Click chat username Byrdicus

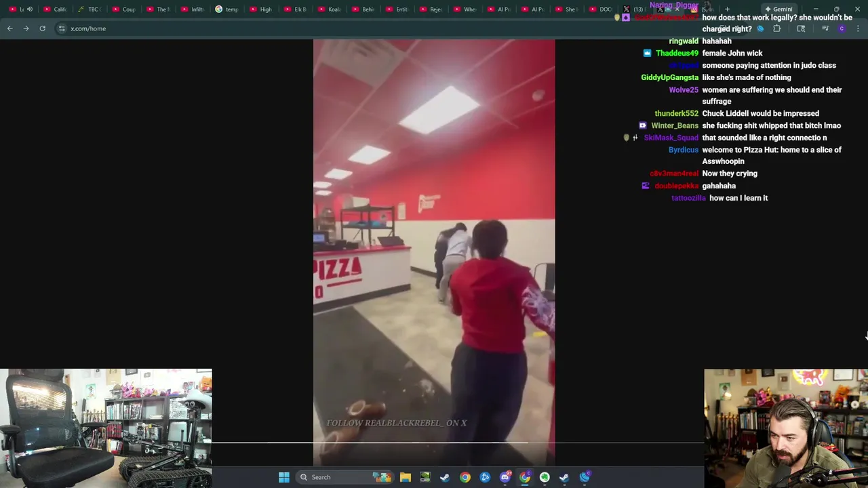point(683,150)
